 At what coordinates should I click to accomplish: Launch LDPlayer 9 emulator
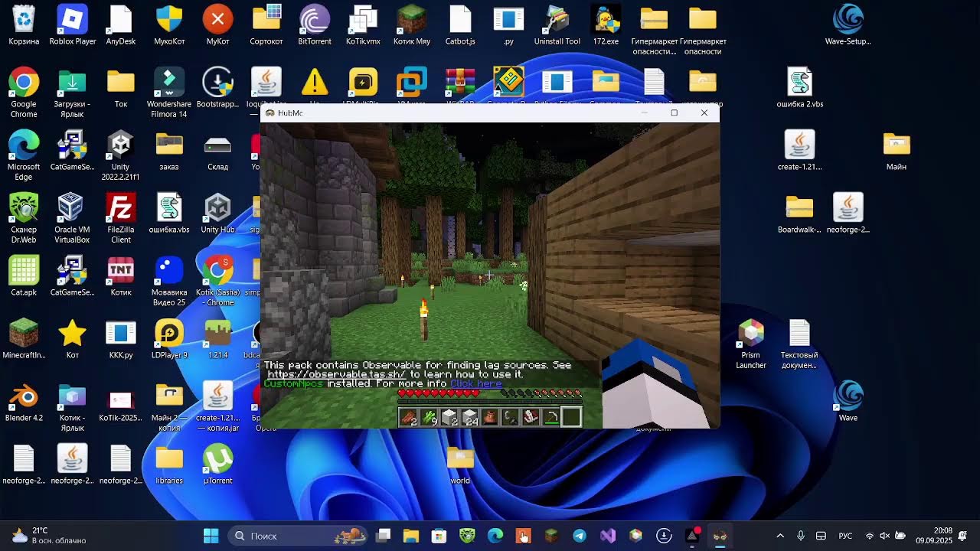point(169,339)
